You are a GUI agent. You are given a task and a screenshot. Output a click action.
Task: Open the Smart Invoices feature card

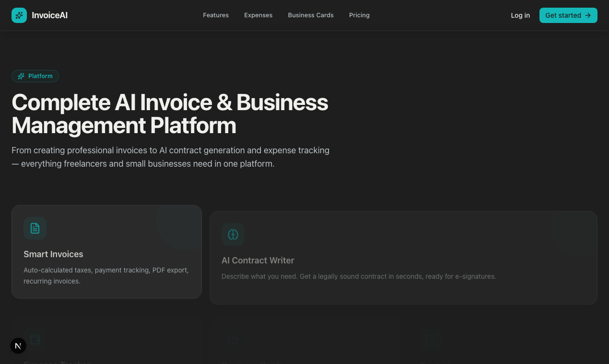pos(106,251)
